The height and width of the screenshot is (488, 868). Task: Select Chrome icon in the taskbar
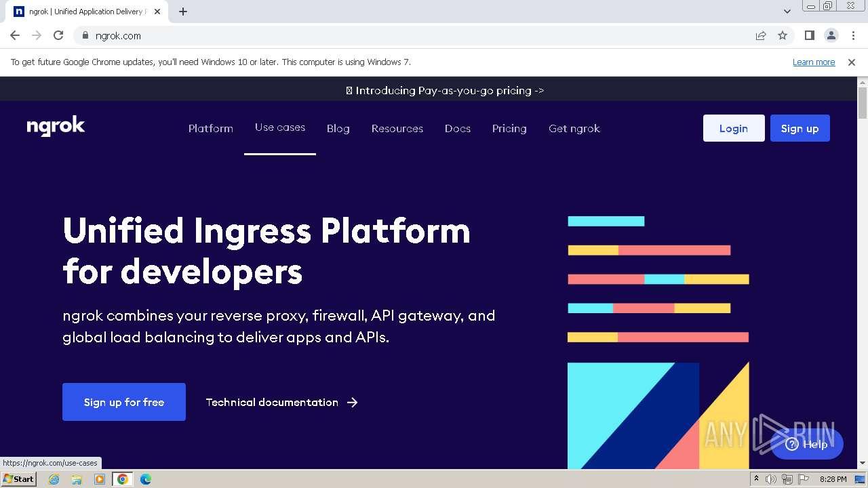point(123,479)
